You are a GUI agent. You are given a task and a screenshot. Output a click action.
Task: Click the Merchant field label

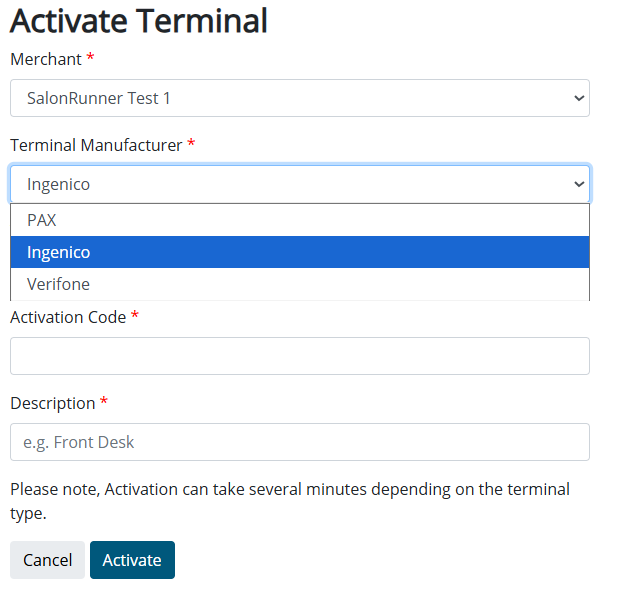46,59
